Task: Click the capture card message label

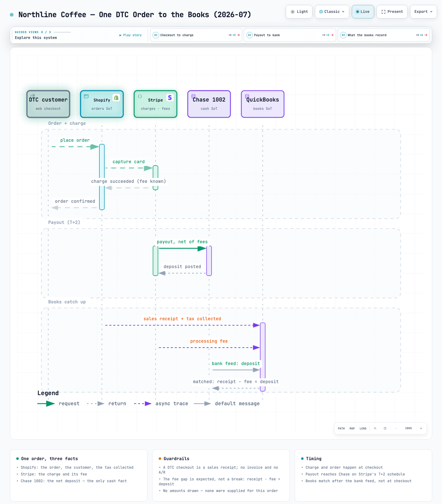Action: point(129,162)
